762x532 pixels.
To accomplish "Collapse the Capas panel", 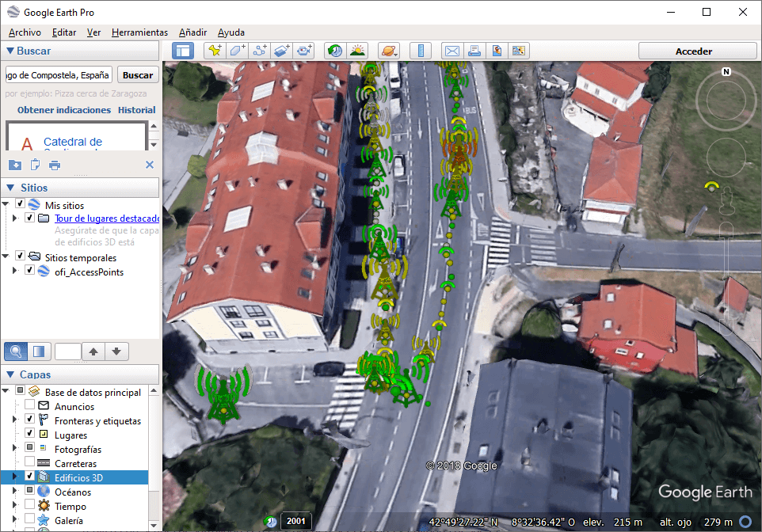I will [x=10, y=374].
